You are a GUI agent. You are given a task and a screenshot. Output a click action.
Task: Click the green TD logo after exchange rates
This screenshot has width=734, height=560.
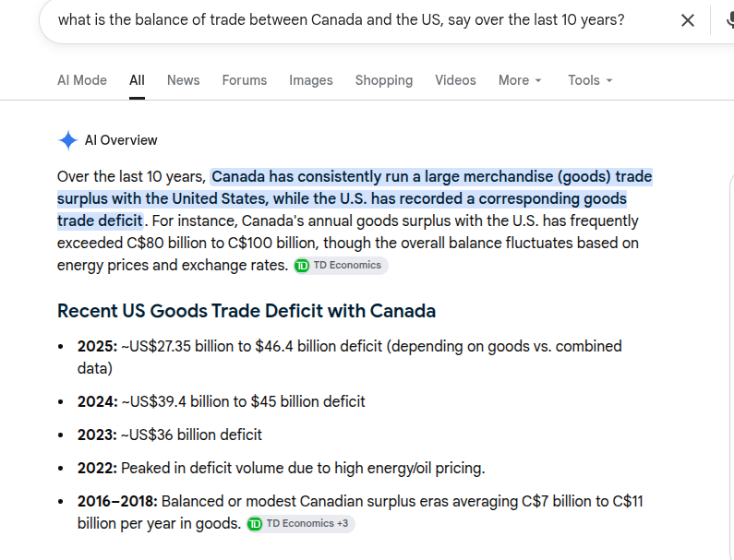[x=302, y=266]
